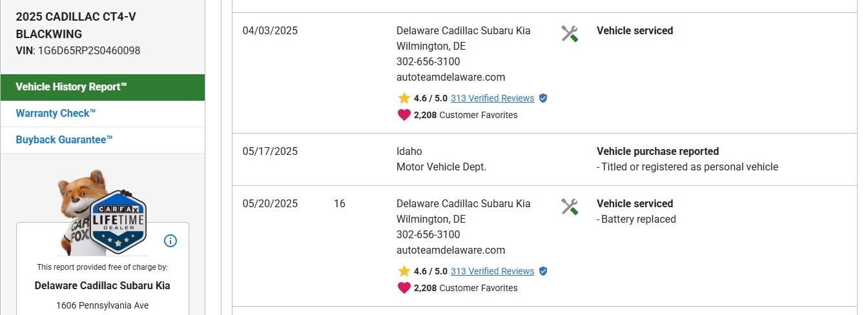Switch to the Warranty Check tab

[x=56, y=114]
